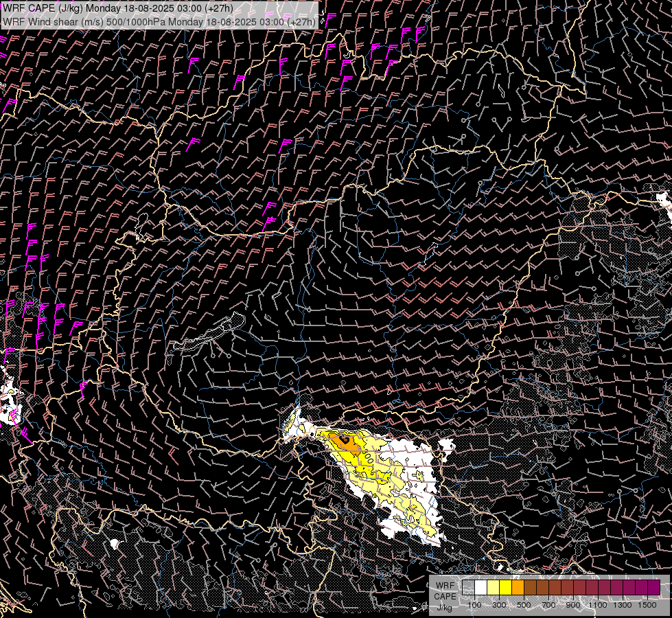Screen dimensions: 672x618
Task: Click the 1300 legend value label
Action: pyautogui.click(x=623, y=605)
